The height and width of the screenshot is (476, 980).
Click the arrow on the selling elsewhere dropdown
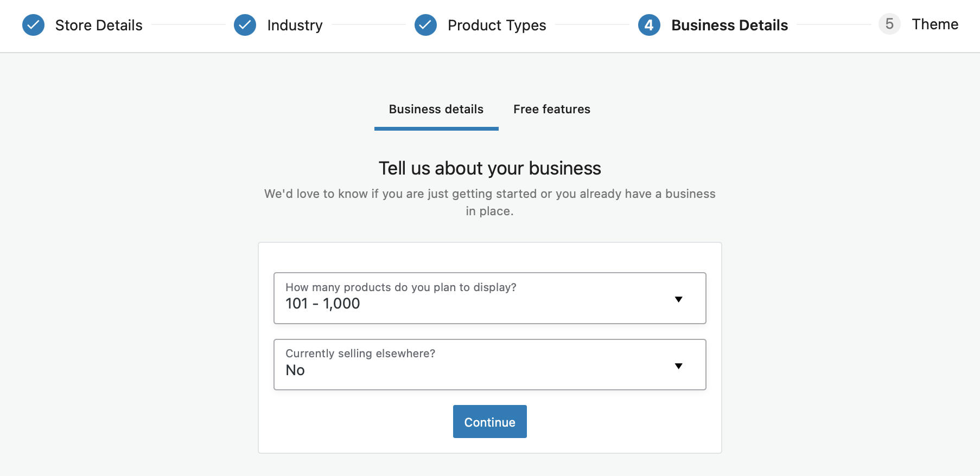[678, 366]
